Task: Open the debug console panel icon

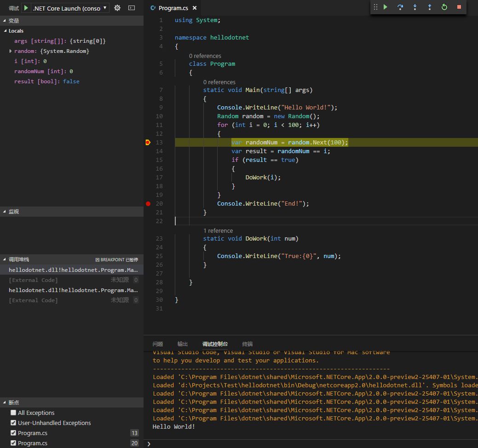Action: click(x=131, y=7)
